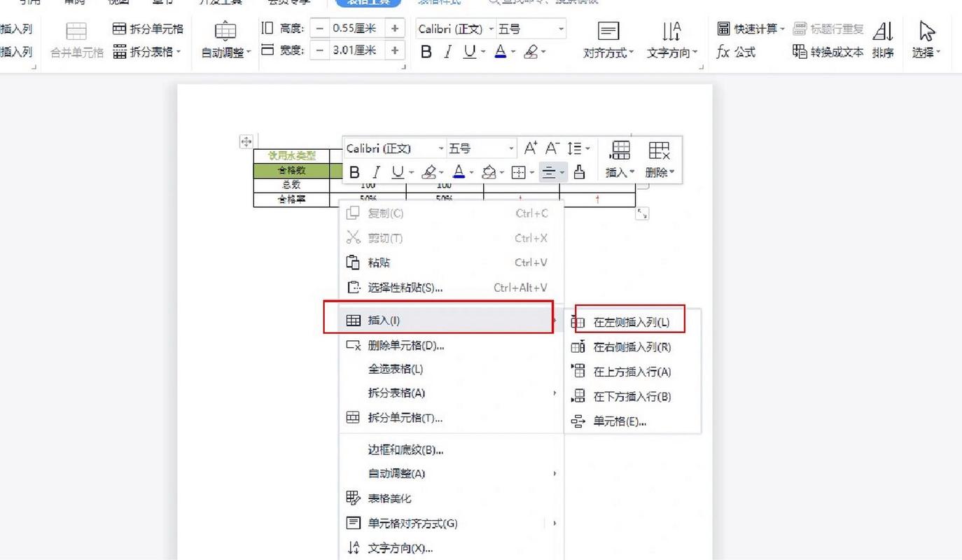The image size is (962, 560).
Task: Click the line spacing icon in mini toolbar
Action: tap(574, 148)
